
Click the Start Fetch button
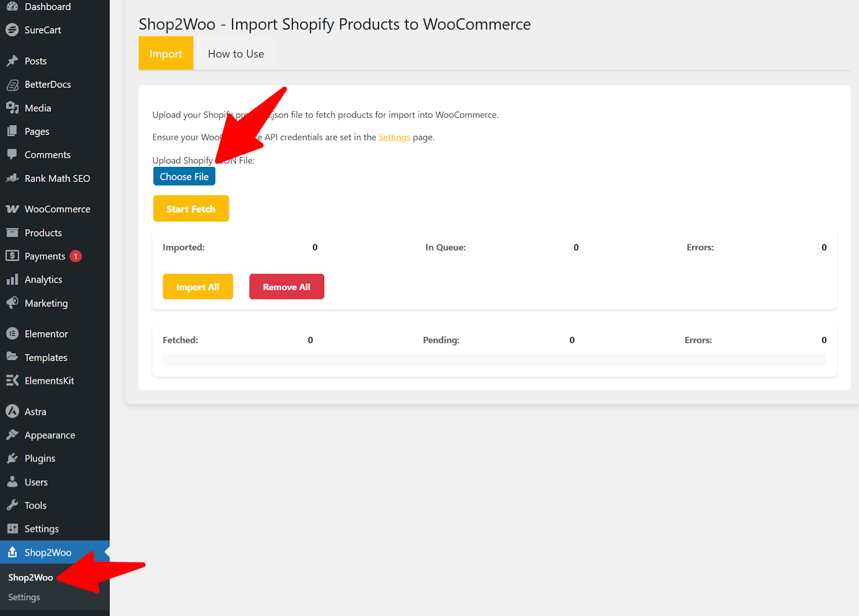click(x=191, y=209)
